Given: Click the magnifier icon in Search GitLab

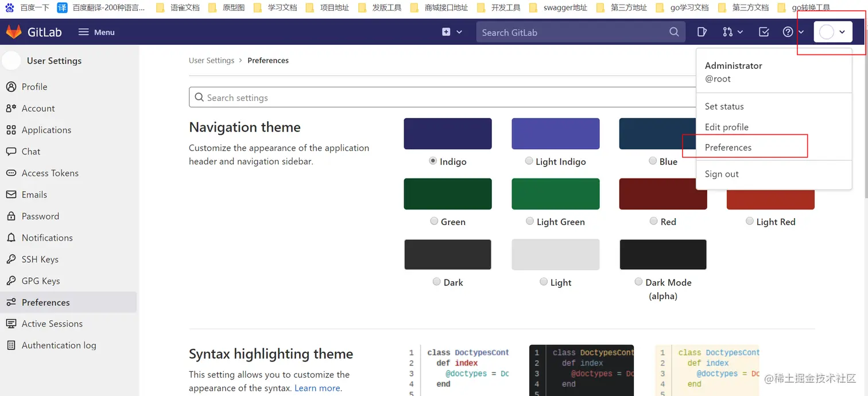Looking at the screenshot, I should 674,32.
